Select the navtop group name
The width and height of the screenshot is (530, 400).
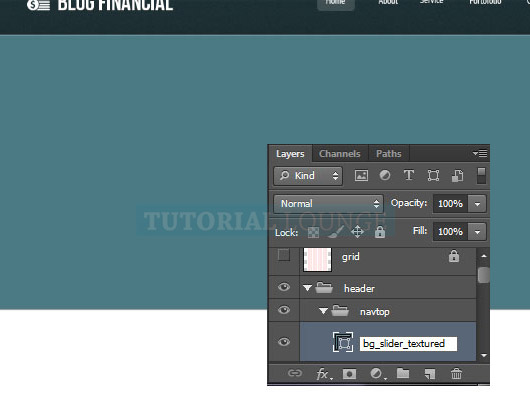click(x=375, y=311)
